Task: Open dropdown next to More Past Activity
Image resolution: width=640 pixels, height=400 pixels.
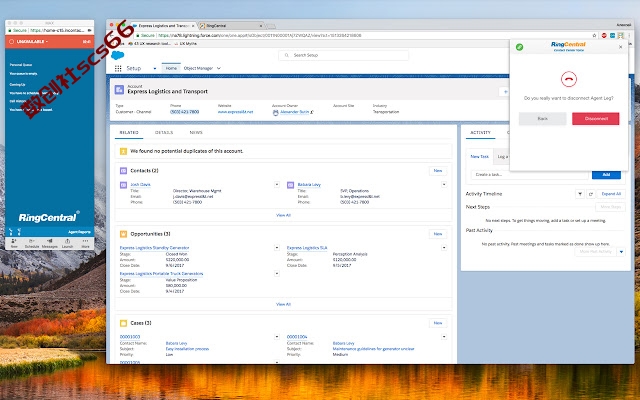Action: tap(621, 252)
